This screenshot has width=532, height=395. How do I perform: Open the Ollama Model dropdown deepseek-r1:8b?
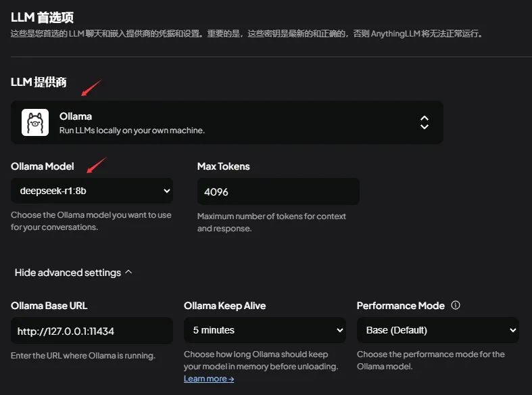pyautogui.click(x=92, y=191)
